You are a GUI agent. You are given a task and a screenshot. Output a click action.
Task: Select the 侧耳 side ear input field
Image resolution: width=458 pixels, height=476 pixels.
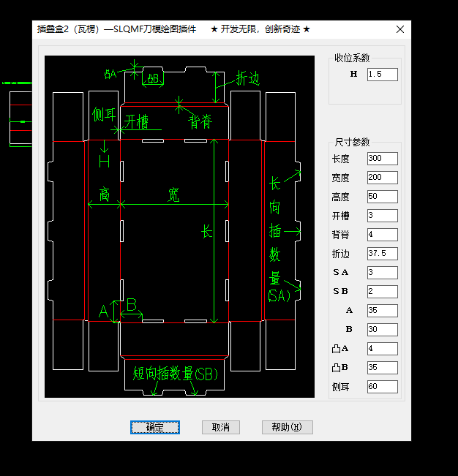click(x=382, y=387)
